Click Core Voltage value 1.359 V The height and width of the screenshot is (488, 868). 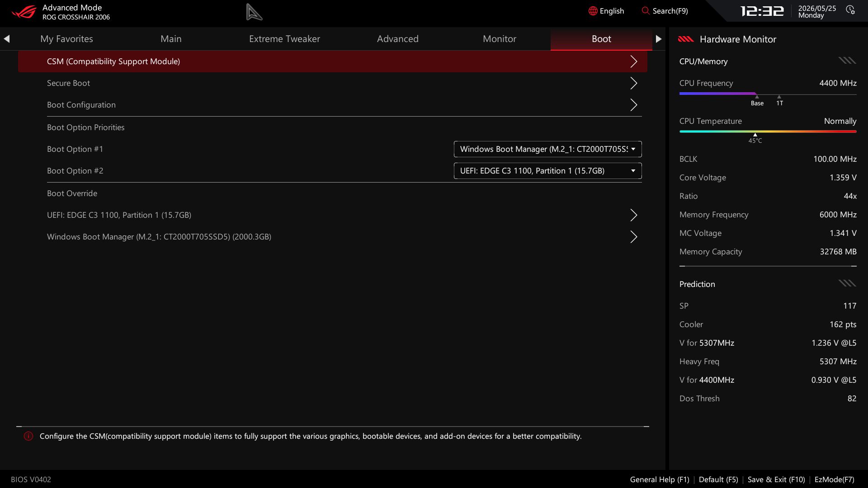843,178
